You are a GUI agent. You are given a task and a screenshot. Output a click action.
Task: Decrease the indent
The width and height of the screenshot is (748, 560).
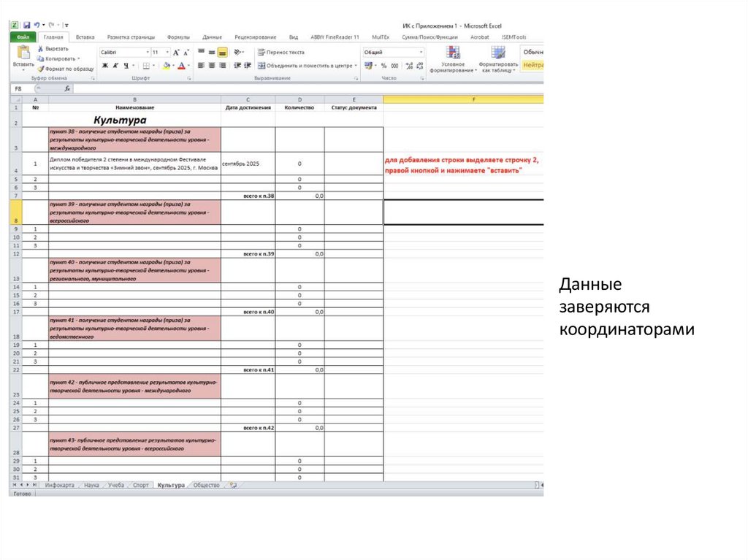point(237,66)
